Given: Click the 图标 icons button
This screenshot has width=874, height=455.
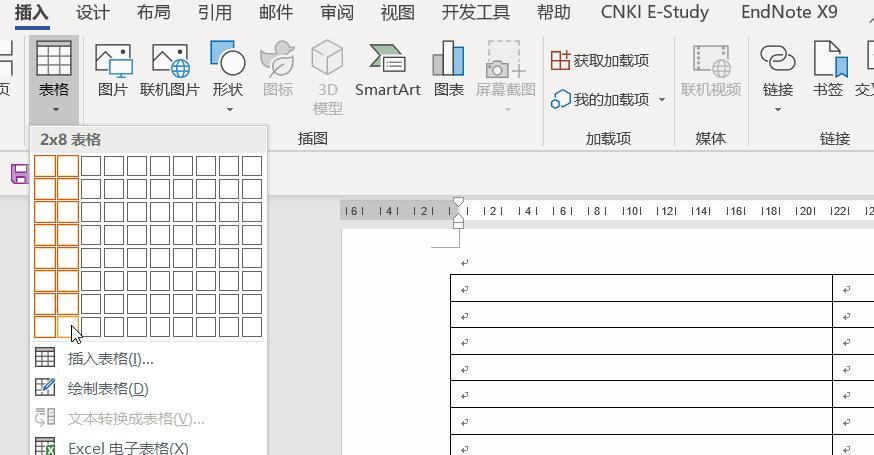Looking at the screenshot, I should pyautogui.click(x=278, y=70).
